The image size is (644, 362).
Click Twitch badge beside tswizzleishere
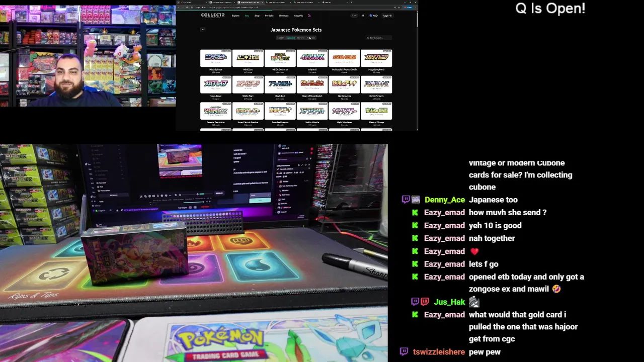pos(404,352)
